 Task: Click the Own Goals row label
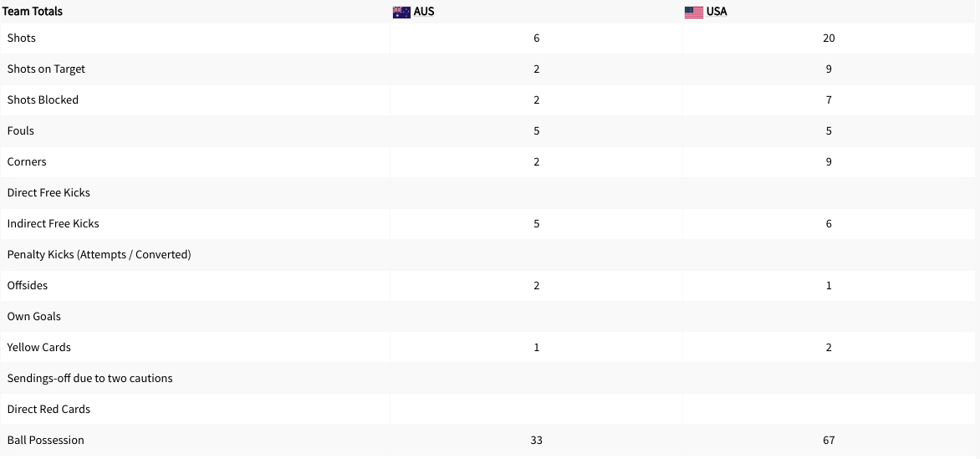point(34,317)
